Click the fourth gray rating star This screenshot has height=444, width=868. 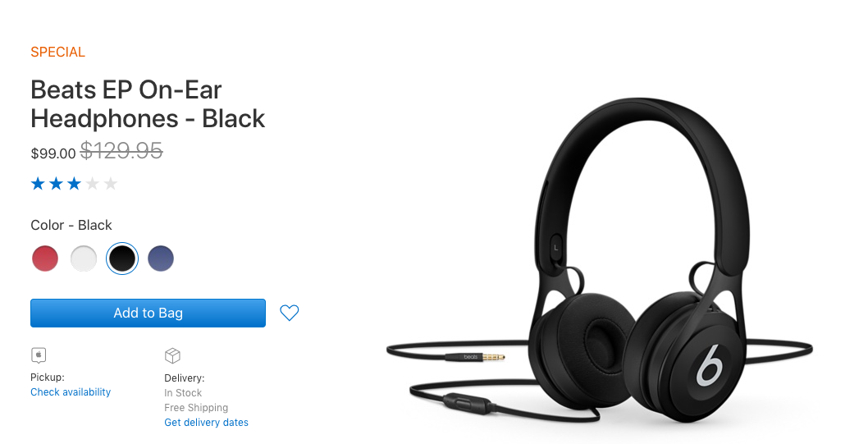point(93,183)
